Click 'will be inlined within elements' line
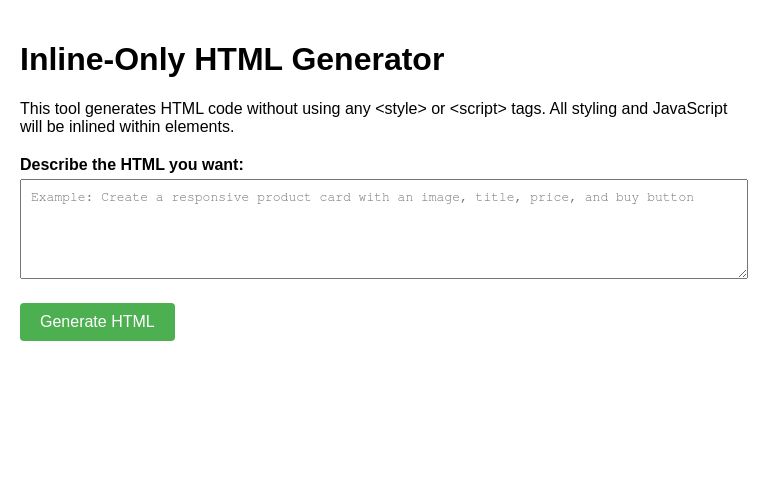The image size is (768, 480). coord(127,127)
